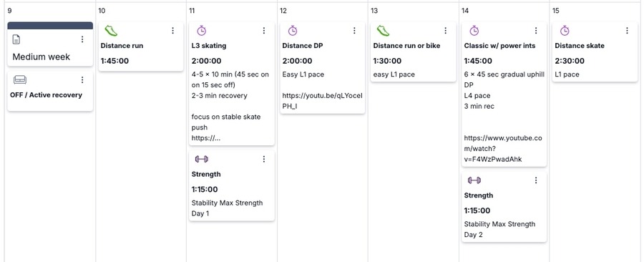Open kebab menu on Distance skate card
The image size is (644, 262).
627,30
